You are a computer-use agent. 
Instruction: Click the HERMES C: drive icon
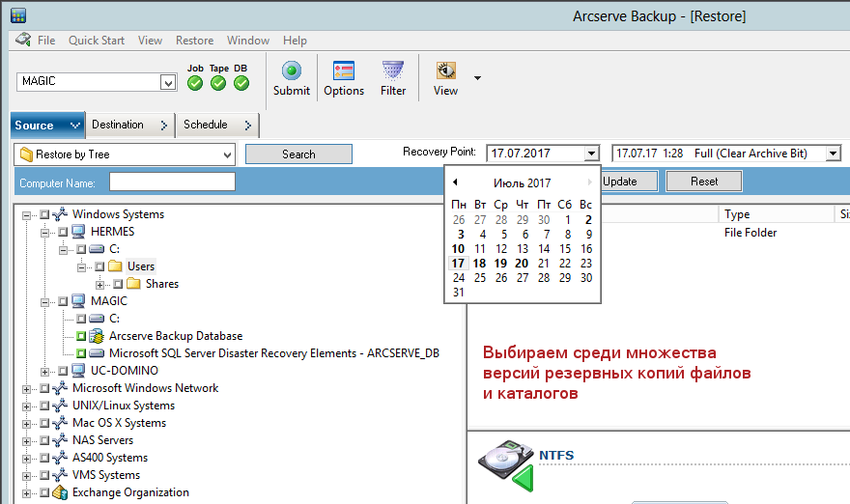(97, 249)
